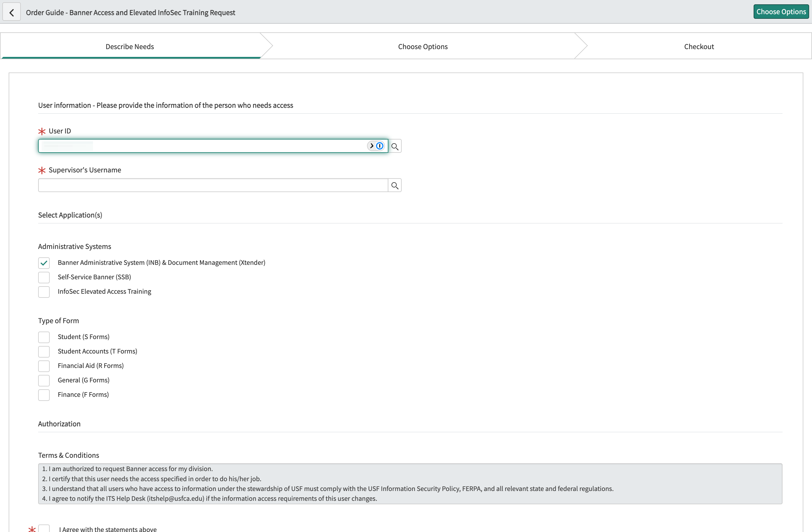Focus the Supervisor's Username input field
This screenshot has height=532, width=812.
(x=213, y=185)
